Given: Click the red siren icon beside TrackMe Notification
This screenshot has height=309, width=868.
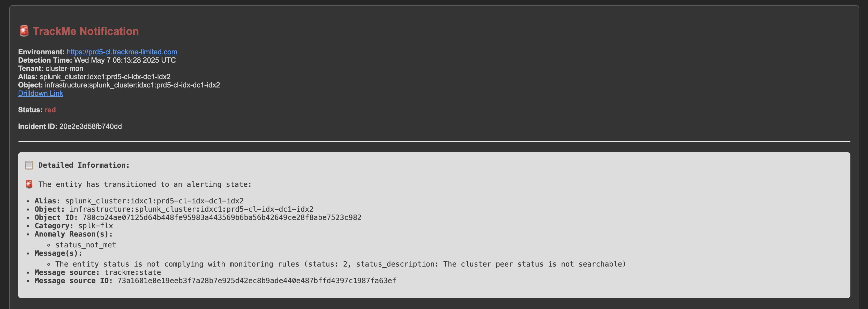Looking at the screenshot, I should pyautogui.click(x=24, y=31).
